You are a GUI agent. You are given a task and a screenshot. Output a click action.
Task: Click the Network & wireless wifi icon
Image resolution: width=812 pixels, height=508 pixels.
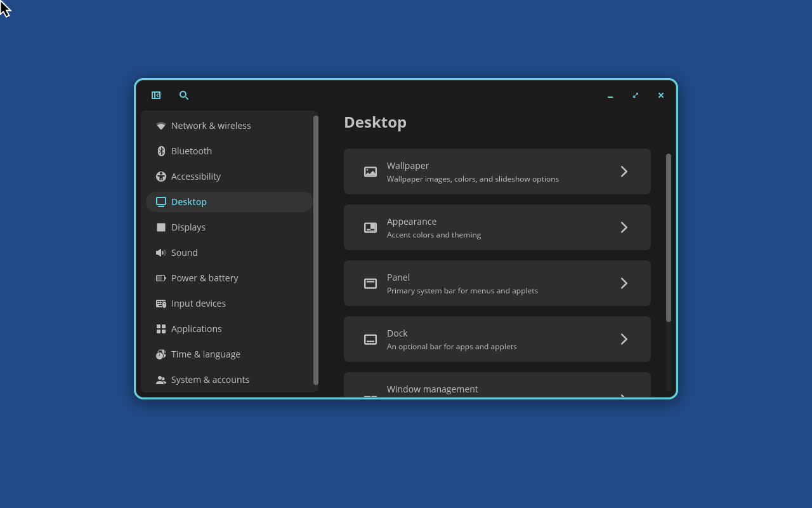coord(161,126)
